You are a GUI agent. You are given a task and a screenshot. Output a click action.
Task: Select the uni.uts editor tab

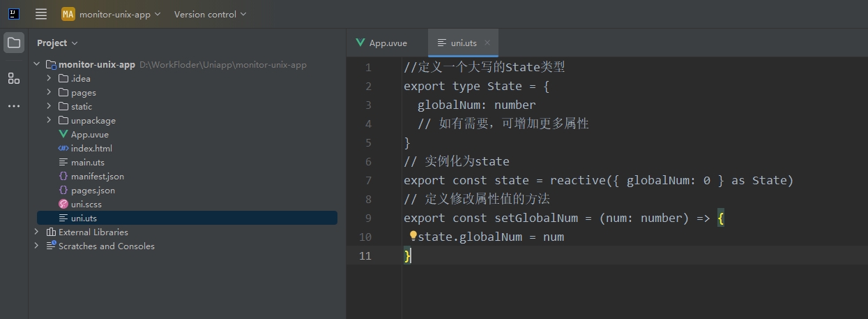point(457,43)
